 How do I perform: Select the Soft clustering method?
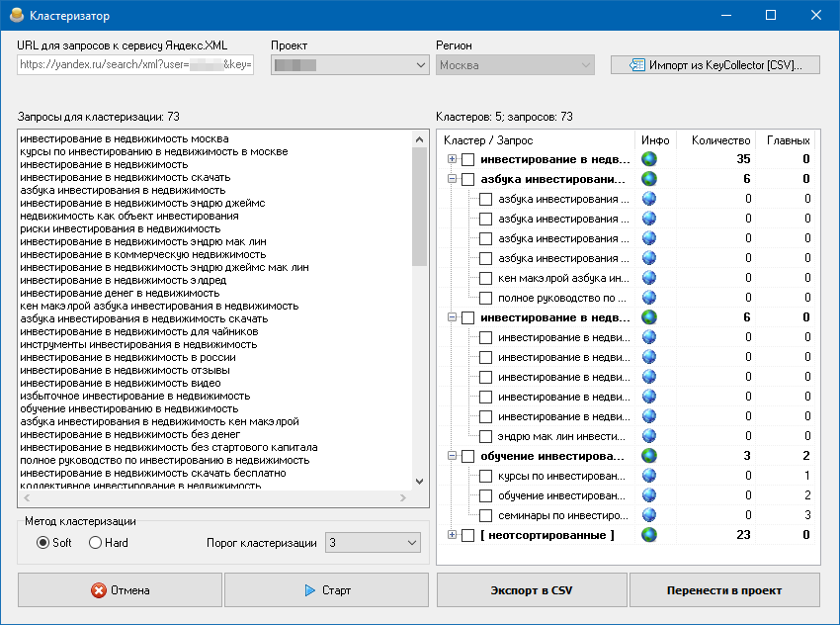[53, 543]
